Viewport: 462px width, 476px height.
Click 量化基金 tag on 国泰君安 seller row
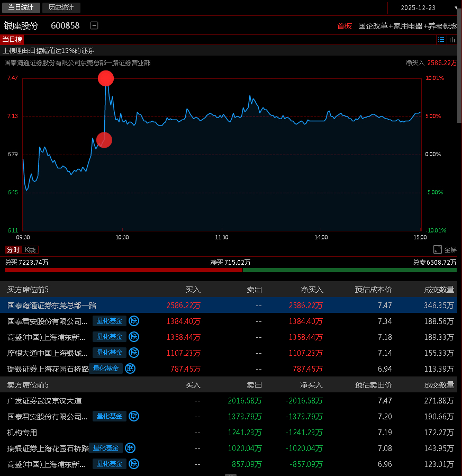[x=109, y=416]
